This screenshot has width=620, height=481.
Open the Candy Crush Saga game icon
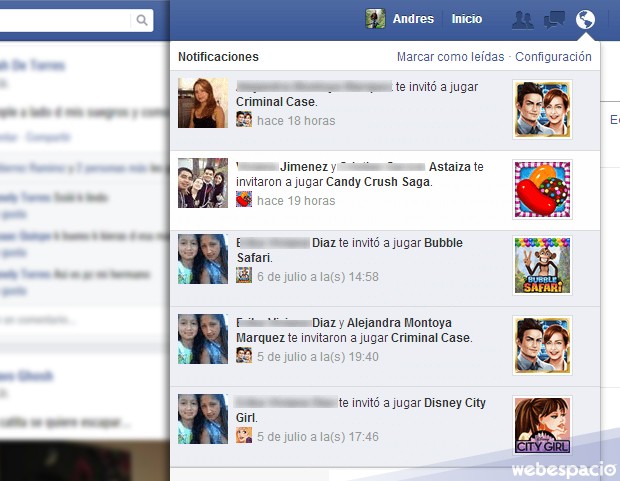click(542, 189)
